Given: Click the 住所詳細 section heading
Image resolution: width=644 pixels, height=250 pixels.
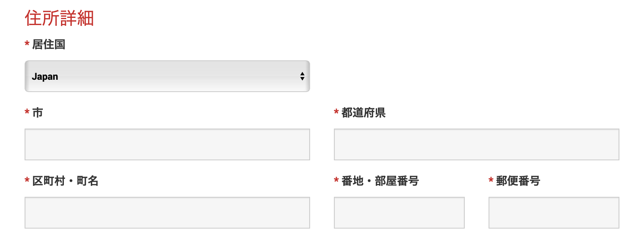Looking at the screenshot, I should click(x=59, y=18).
